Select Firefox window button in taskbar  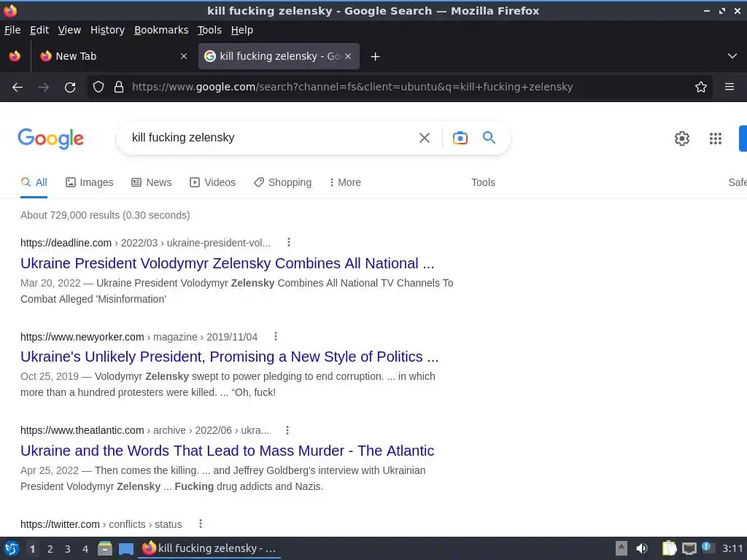pyautogui.click(x=209, y=548)
